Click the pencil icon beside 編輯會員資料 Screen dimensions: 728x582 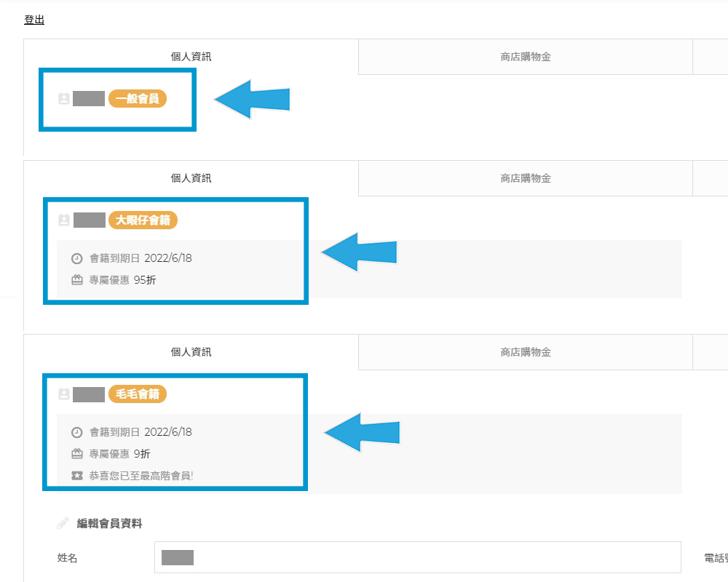tap(63, 523)
